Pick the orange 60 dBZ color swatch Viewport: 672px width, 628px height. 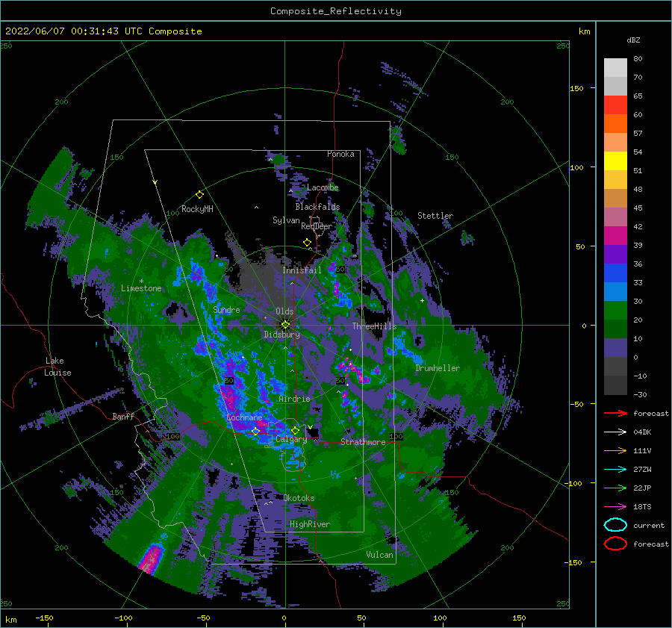[x=615, y=123]
